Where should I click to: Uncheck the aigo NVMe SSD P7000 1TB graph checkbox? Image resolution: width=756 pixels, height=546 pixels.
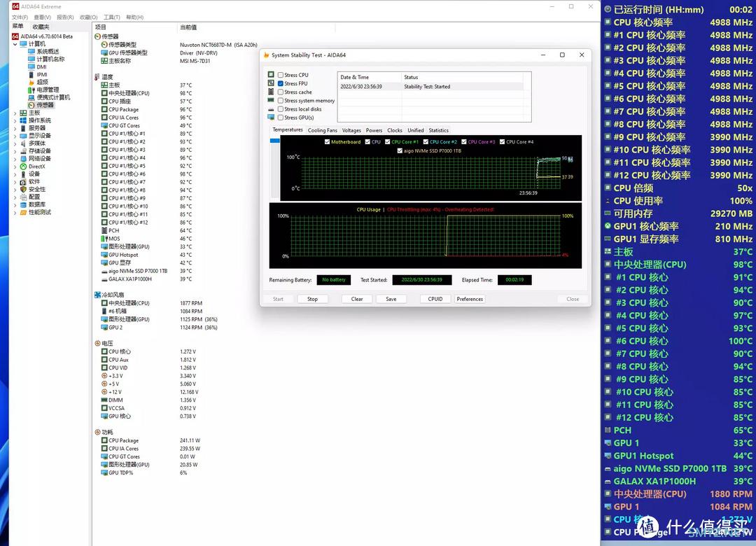(400, 150)
